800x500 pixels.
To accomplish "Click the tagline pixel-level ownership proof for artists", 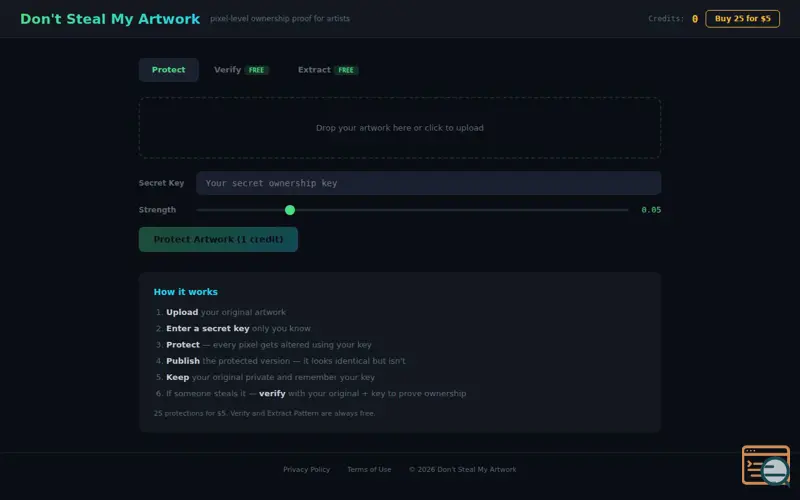I will [x=280, y=19].
